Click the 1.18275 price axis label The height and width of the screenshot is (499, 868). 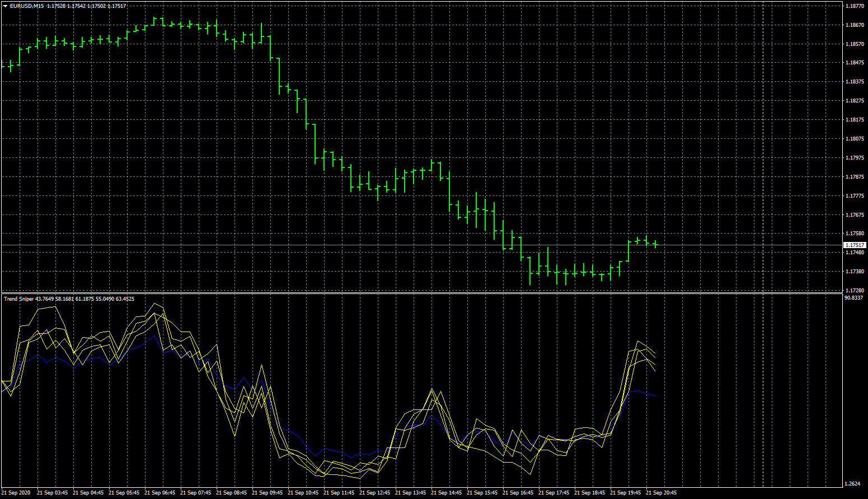[x=854, y=101]
